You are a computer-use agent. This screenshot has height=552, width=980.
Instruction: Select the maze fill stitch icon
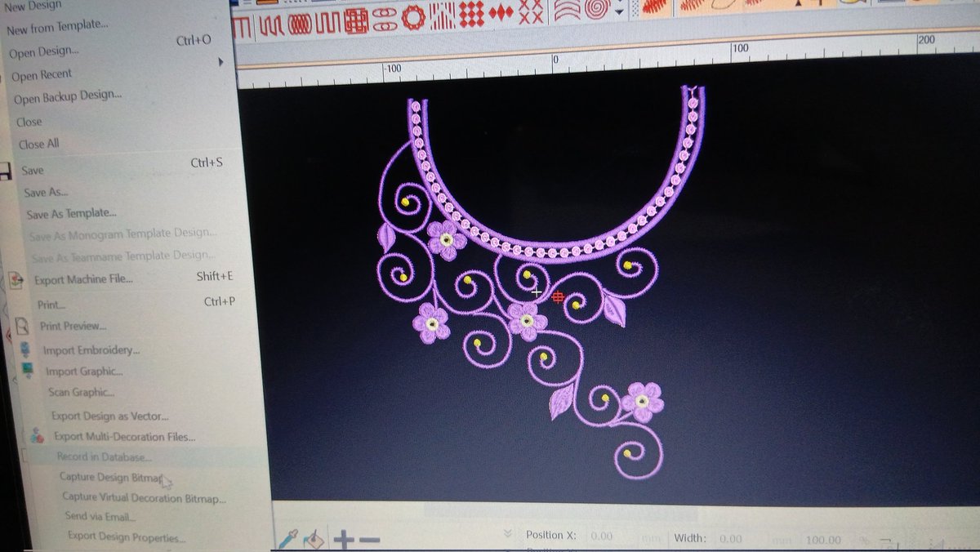pyautogui.click(x=356, y=20)
